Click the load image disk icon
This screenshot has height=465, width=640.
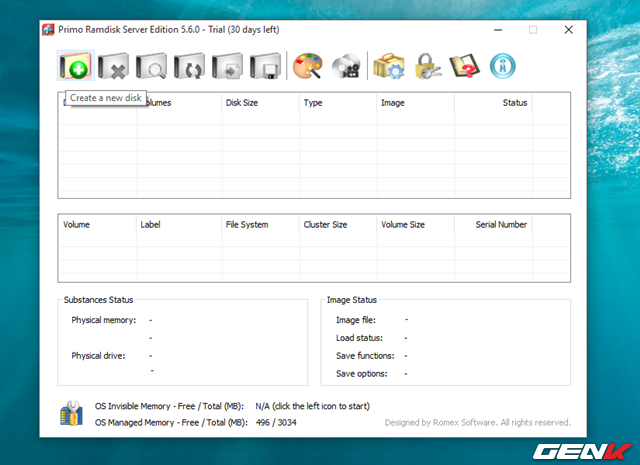[227, 66]
